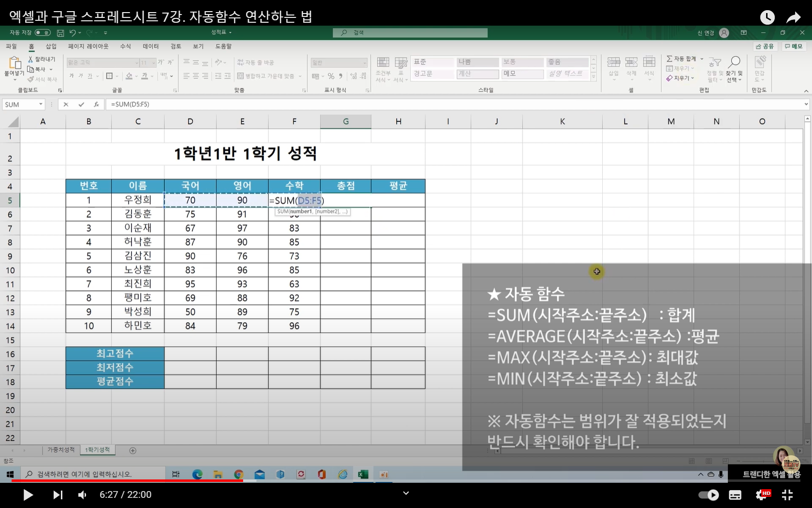Open the Page Layout (페이지 레이아웃) tab
This screenshot has height=508, width=812.
(88, 46)
